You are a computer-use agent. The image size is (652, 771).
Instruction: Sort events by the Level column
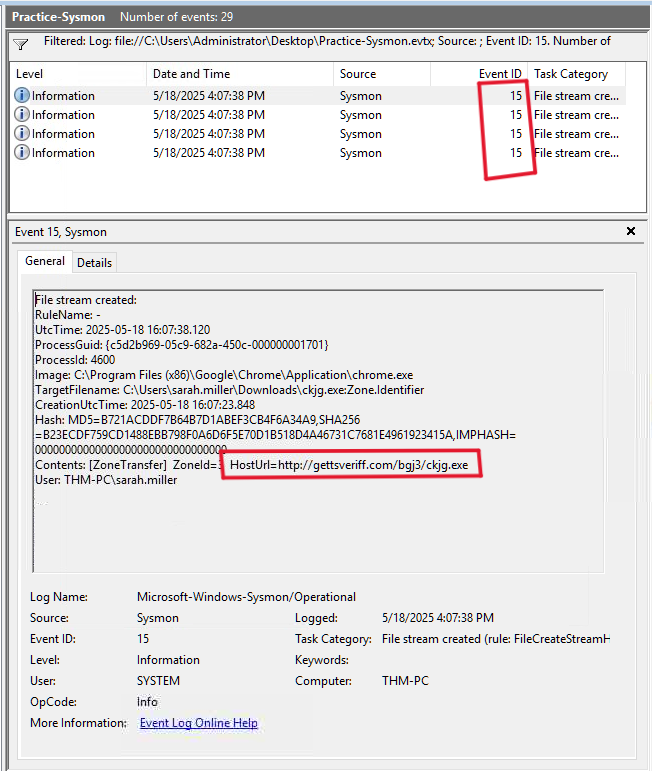click(x=30, y=74)
